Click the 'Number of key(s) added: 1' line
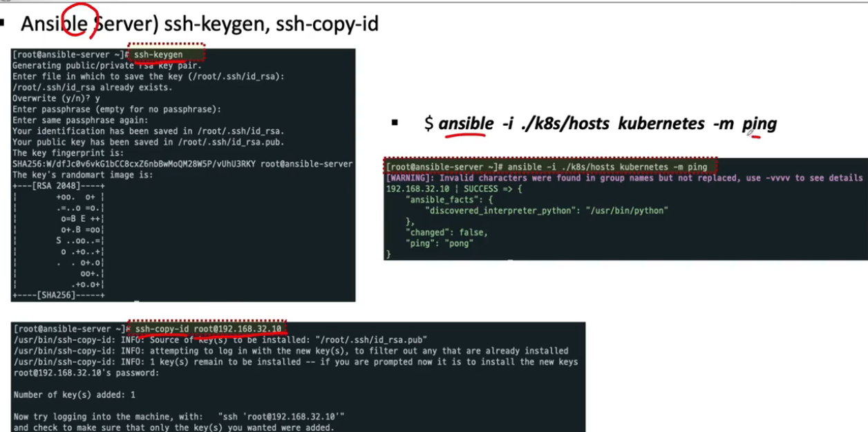Image resolution: width=868 pixels, height=432 pixels. click(75, 395)
